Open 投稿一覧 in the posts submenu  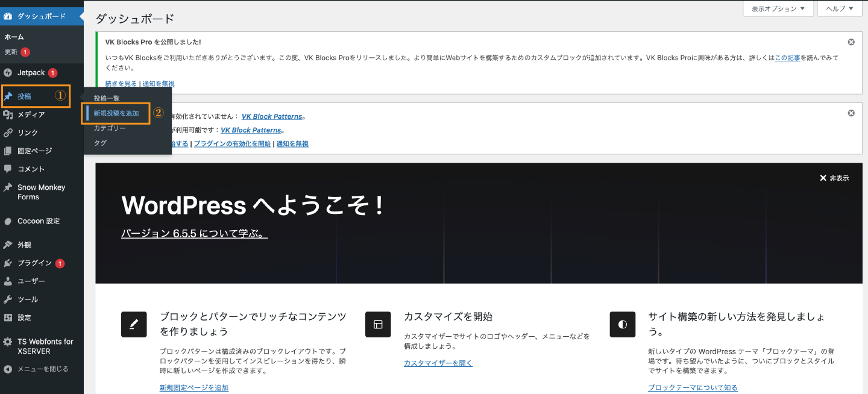click(107, 98)
